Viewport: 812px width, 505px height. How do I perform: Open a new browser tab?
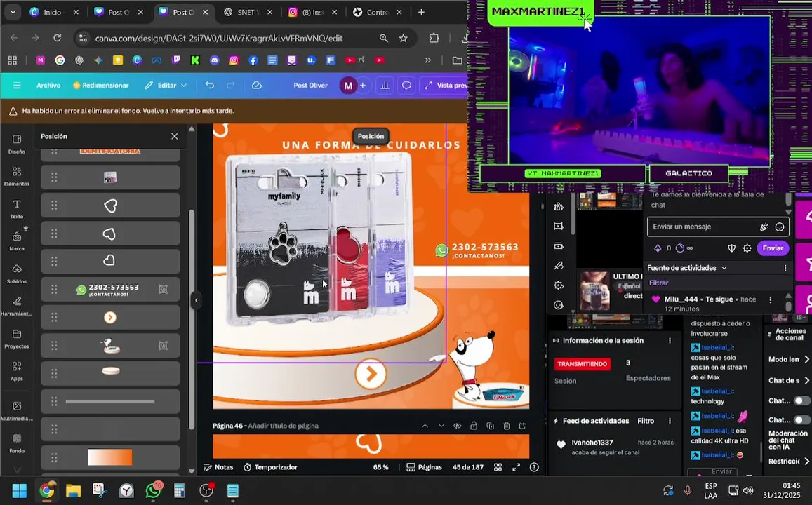pyautogui.click(x=421, y=12)
